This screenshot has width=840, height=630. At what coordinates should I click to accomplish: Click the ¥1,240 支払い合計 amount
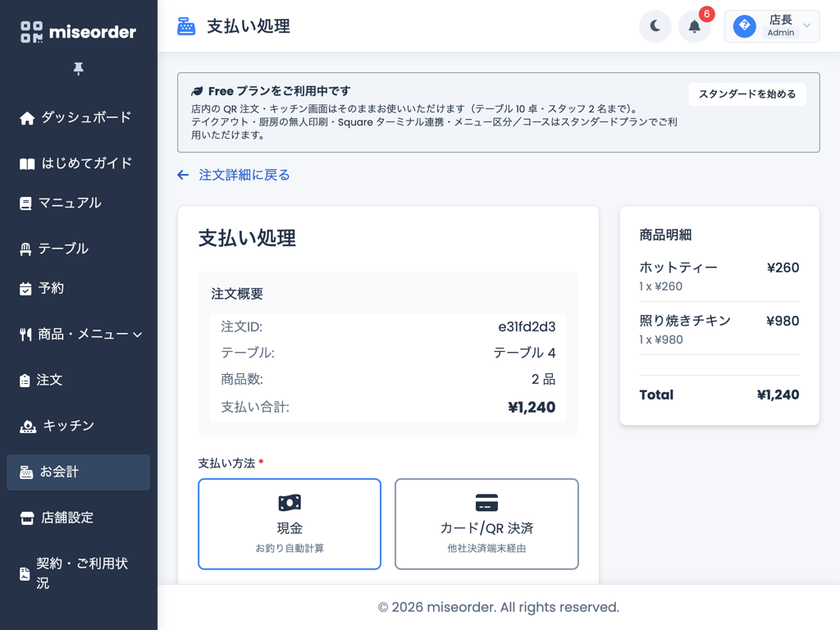(532, 407)
